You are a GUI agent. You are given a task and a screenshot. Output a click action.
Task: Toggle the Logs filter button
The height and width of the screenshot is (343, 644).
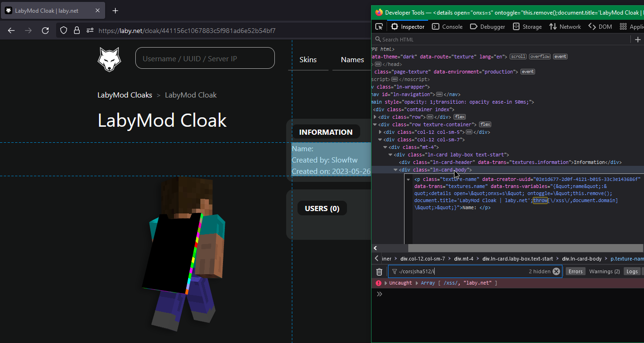click(x=632, y=271)
